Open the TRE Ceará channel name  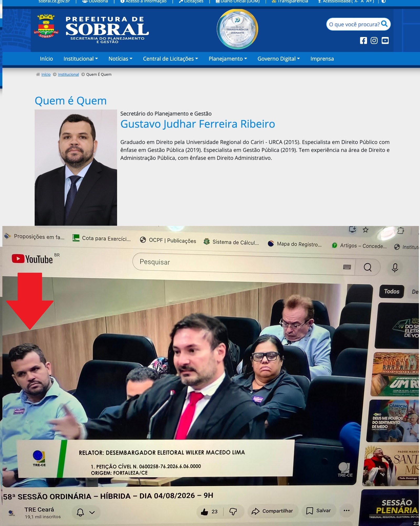coord(39,509)
